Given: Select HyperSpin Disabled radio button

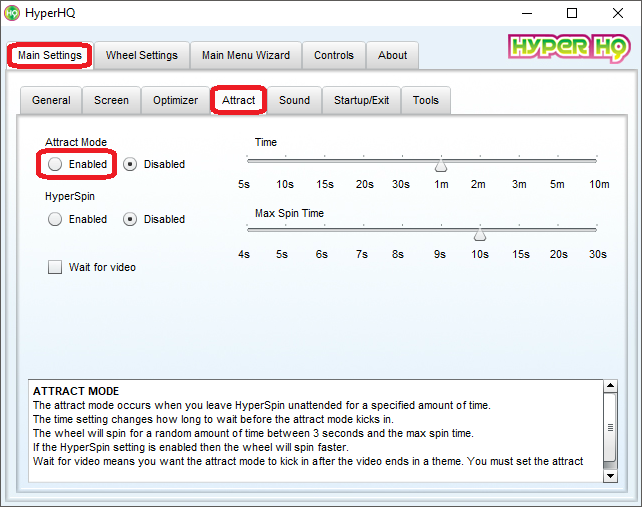Looking at the screenshot, I should click(130, 220).
